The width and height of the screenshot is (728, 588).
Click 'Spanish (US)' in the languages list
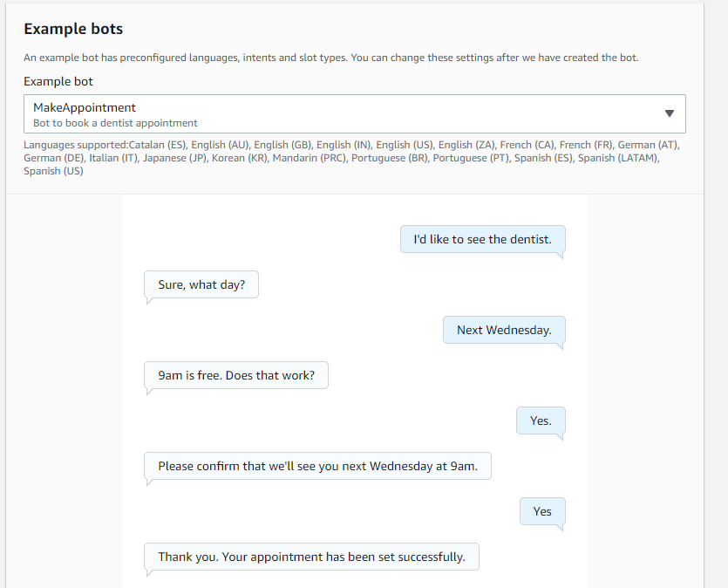tap(54, 171)
